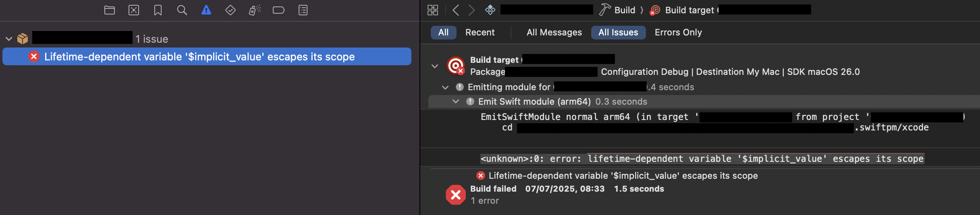Switch to the Recent filter
Viewport: 980px width, 215px height.
tap(480, 33)
